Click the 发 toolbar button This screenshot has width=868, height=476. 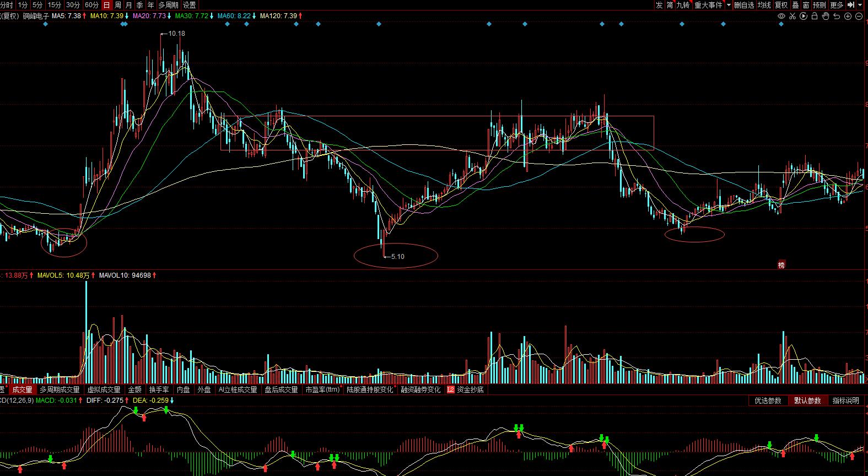tap(659, 5)
